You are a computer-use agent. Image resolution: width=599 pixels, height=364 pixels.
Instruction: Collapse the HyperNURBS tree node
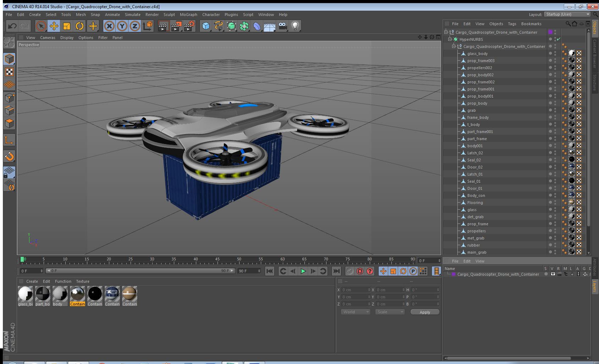450,39
